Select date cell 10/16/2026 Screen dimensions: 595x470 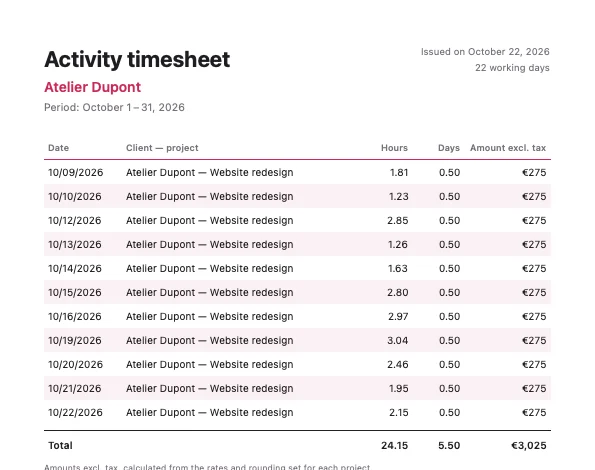pos(75,316)
